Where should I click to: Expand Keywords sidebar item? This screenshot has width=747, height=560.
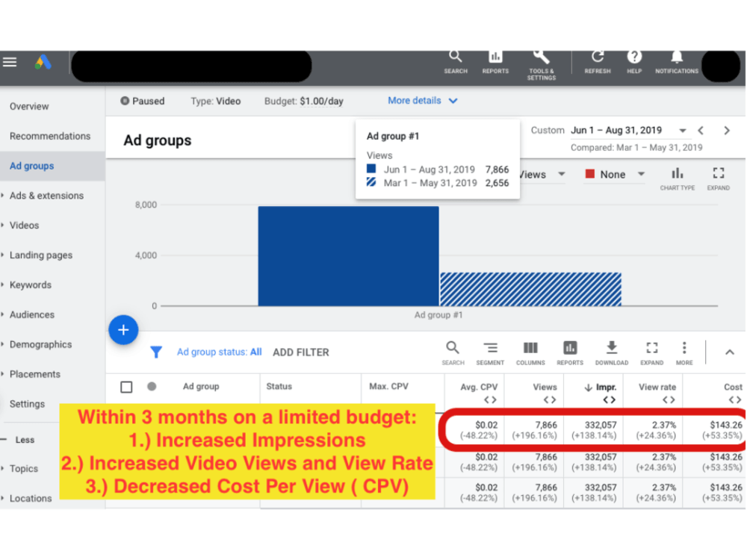(31, 284)
